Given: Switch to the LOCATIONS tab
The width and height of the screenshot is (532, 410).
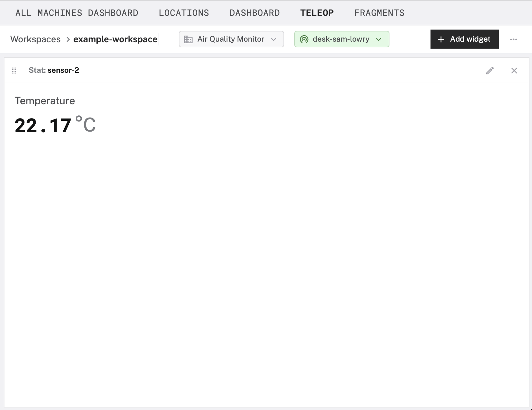Looking at the screenshot, I should coord(184,13).
